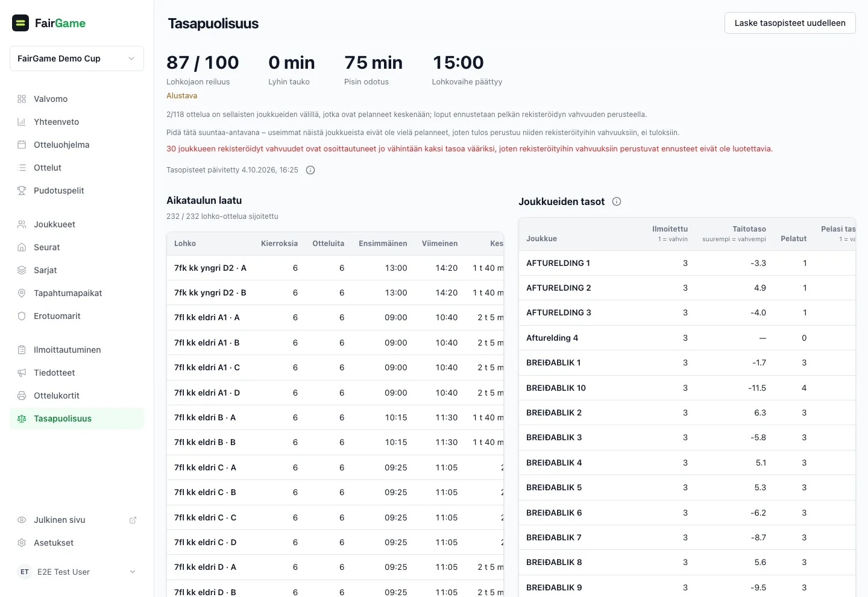Select the 7fl kk eldri B · A row

pos(335,417)
